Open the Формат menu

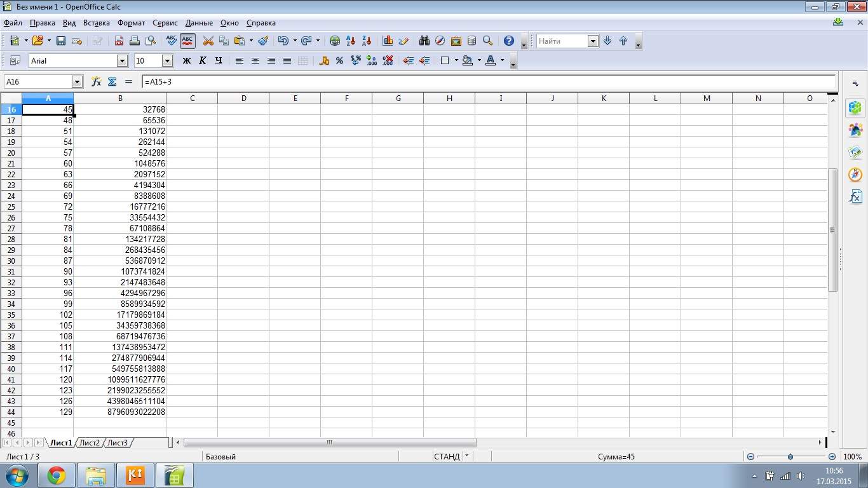pyautogui.click(x=131, y=23)
